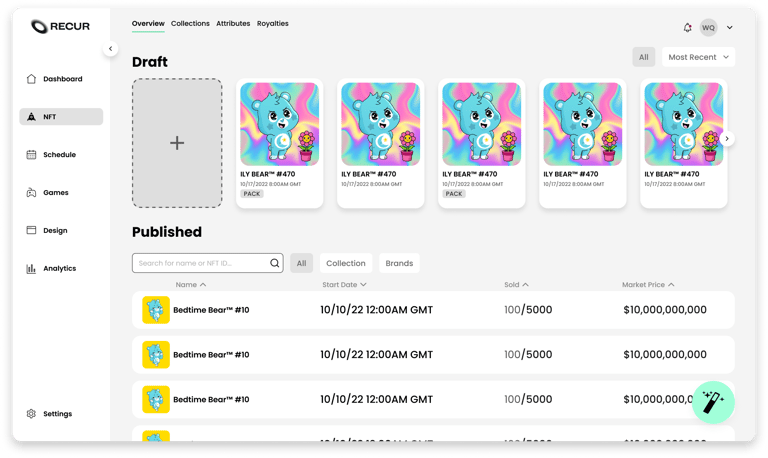Open the Games controller icon
The width and height of the screenshot is (768, 458).
click(x=31, y=193)
